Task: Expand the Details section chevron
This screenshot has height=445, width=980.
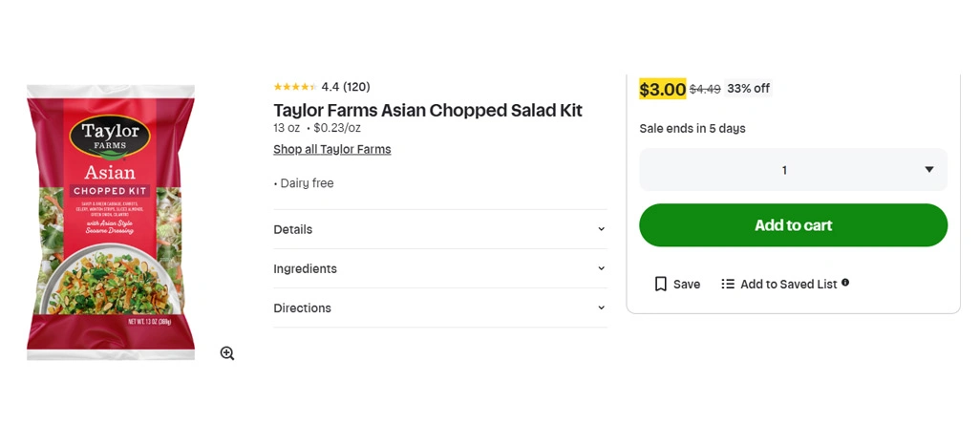Action: (x=601, y=229)
